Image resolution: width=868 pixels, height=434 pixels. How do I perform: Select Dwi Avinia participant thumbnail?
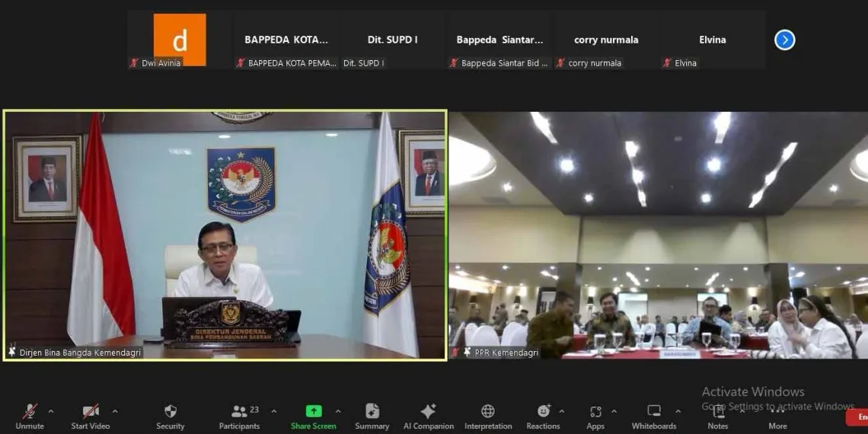[x=180, y=40]
